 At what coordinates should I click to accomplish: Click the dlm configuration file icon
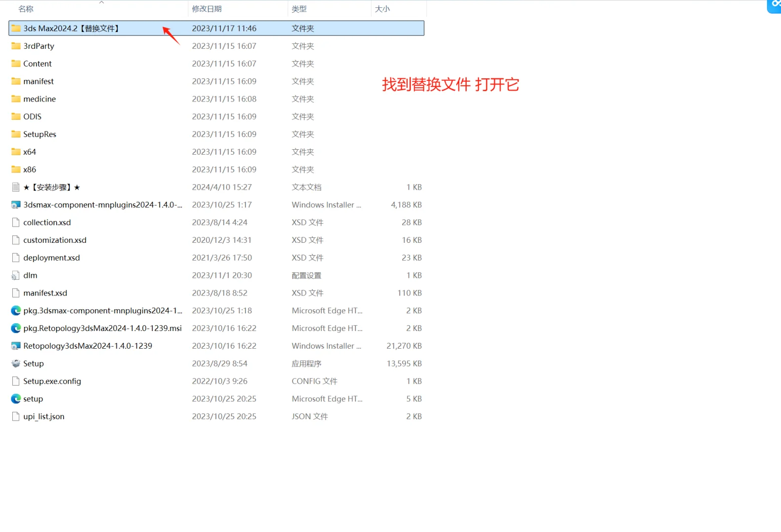click(16, 275)
